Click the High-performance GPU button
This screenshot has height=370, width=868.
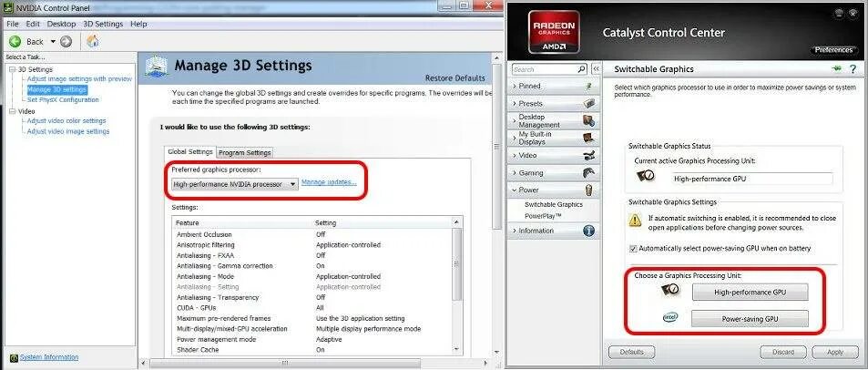point(751,292)
